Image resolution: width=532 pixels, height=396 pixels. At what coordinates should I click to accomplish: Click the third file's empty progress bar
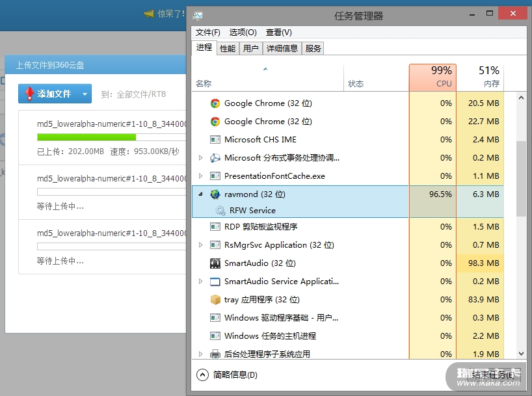(x=112, y=246)
